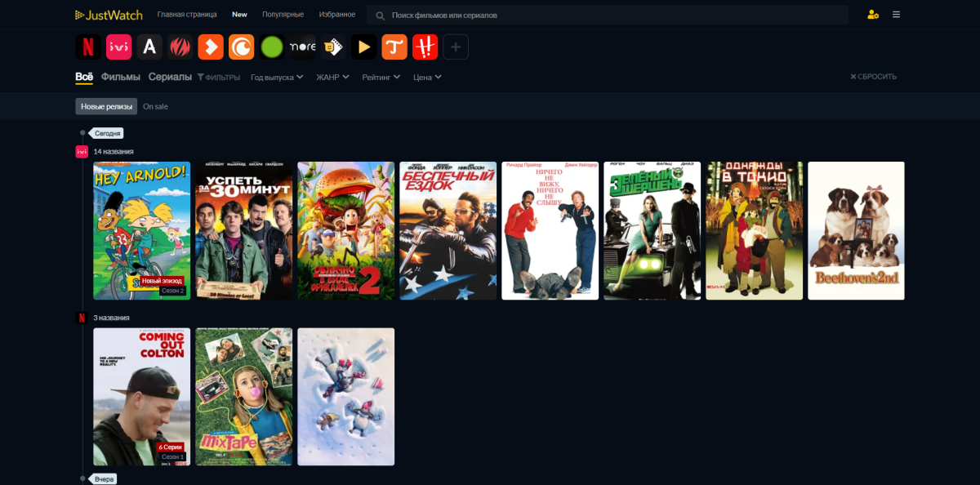Switch to the Сериалы tab
980x485 pixels.
pos(170,77)
